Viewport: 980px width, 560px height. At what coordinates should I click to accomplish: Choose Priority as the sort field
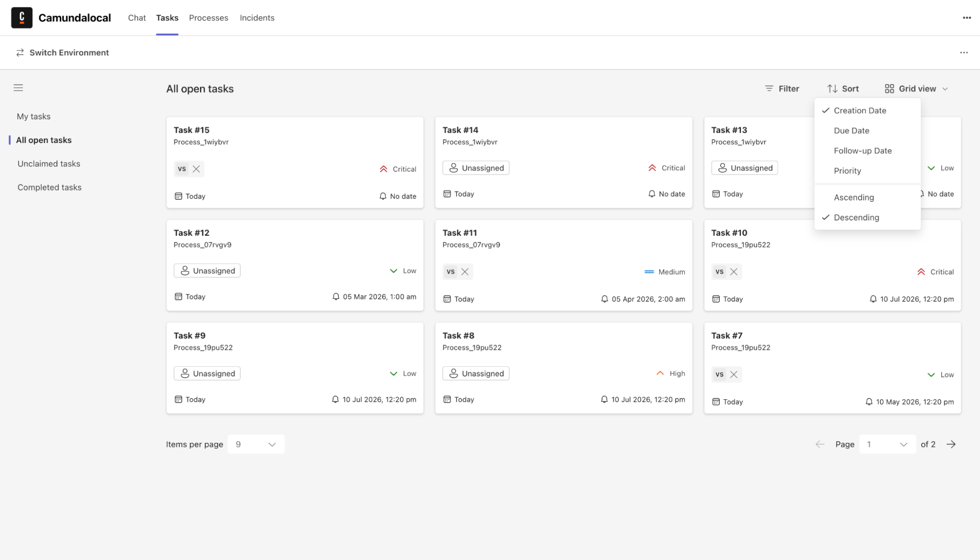847,171
